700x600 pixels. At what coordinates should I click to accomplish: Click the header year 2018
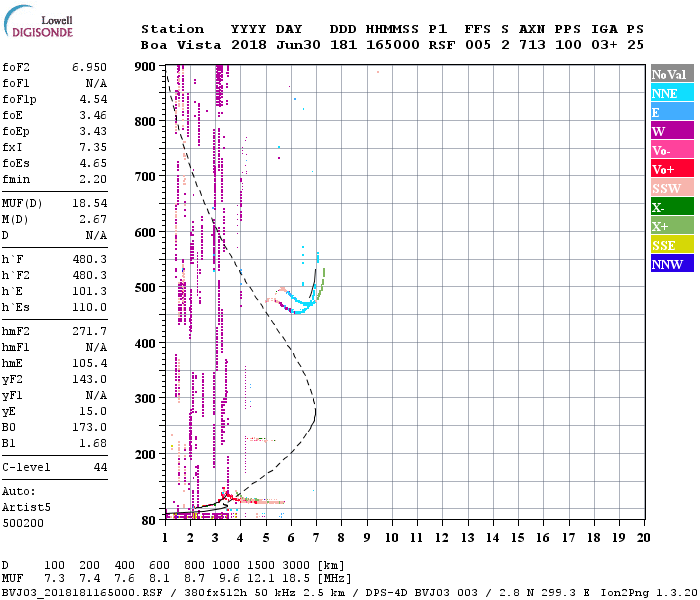coord(249,45)
